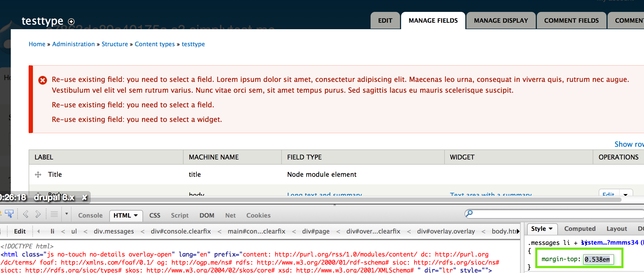Open the small dropdown arrow before Console tab
Viewport: 644px width, 273px height.
coord(66,214)
